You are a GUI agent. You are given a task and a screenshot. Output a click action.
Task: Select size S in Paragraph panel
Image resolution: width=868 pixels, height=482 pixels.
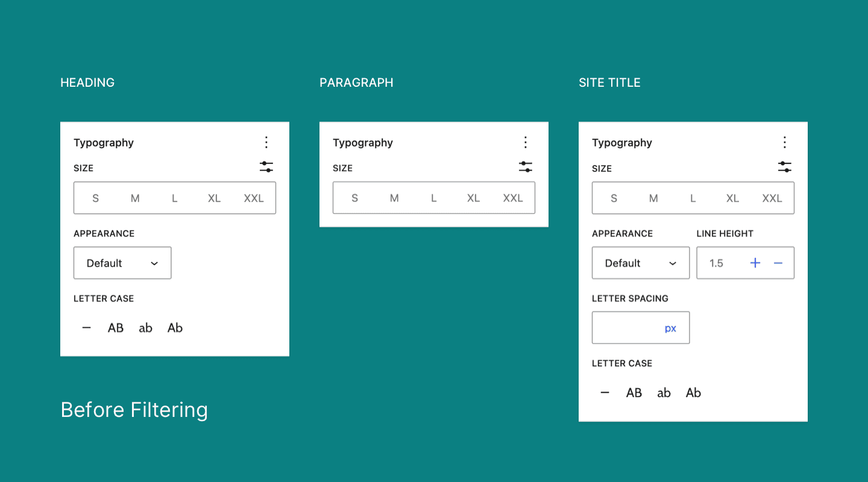tap(354, 198)
